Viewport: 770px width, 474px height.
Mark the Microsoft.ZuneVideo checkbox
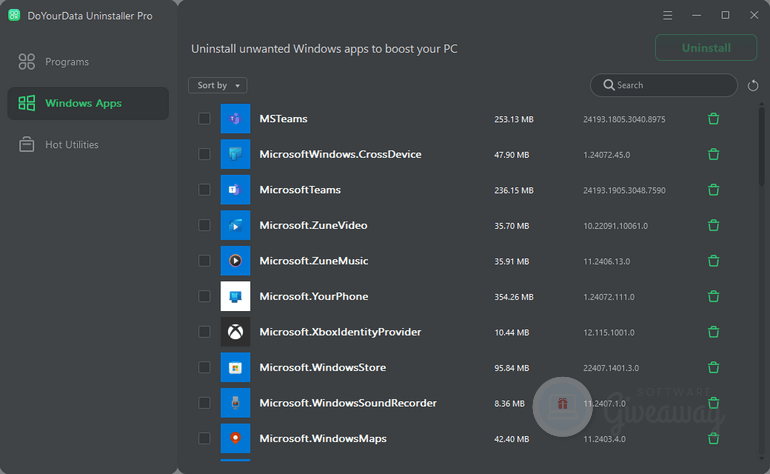[x=204, y=225]
